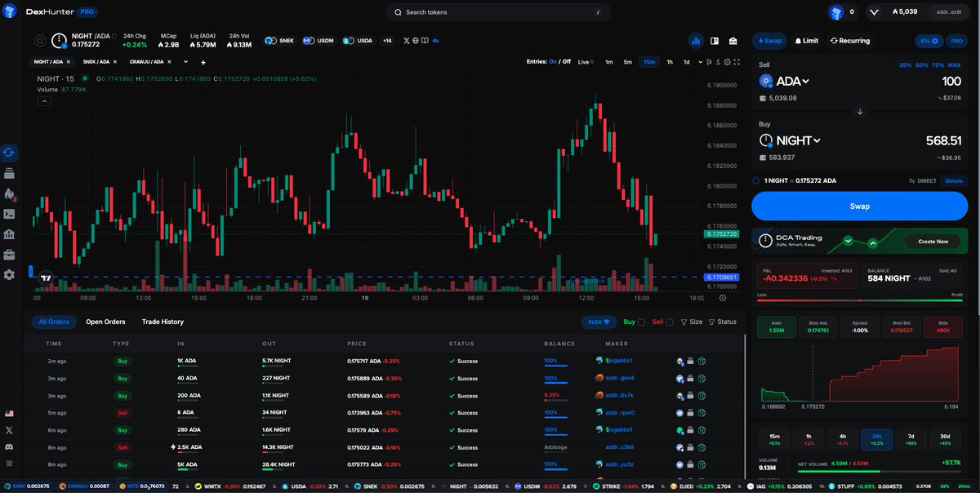The image size is (980, 493).
Task: Open the pair tabs chevron dropdown
Action: tap(185, 62)
